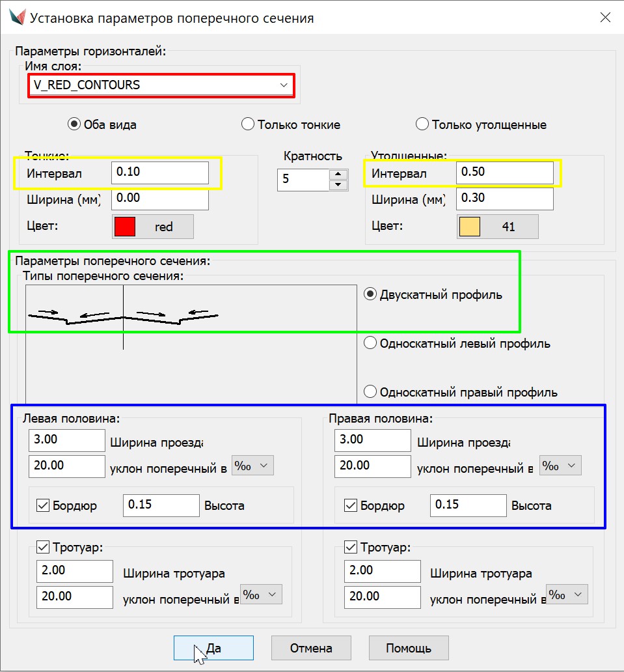
Task: Select Односкатный правый профиль option
Action: click(370, 392)
